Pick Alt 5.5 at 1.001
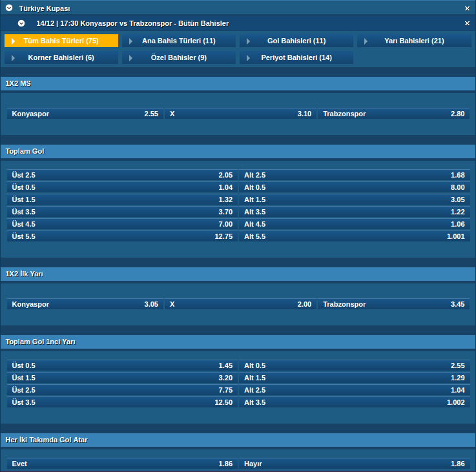Screen dimensions: 476x472 coord(355,236)
